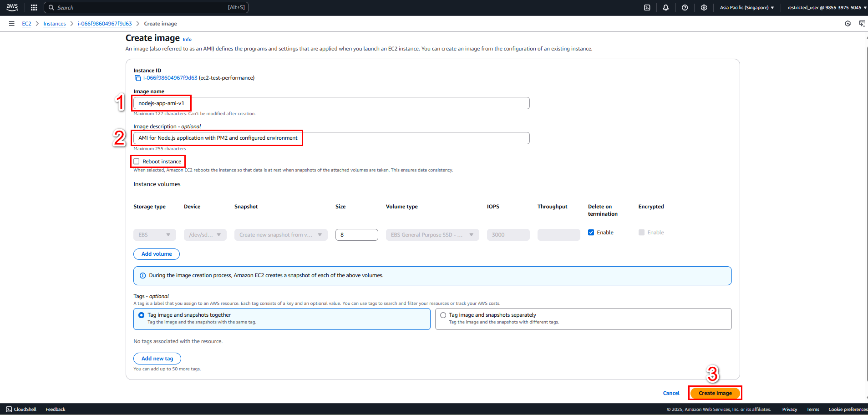Open the services grid menu icon
Viewport: 868px width, 415px height.
34,7
